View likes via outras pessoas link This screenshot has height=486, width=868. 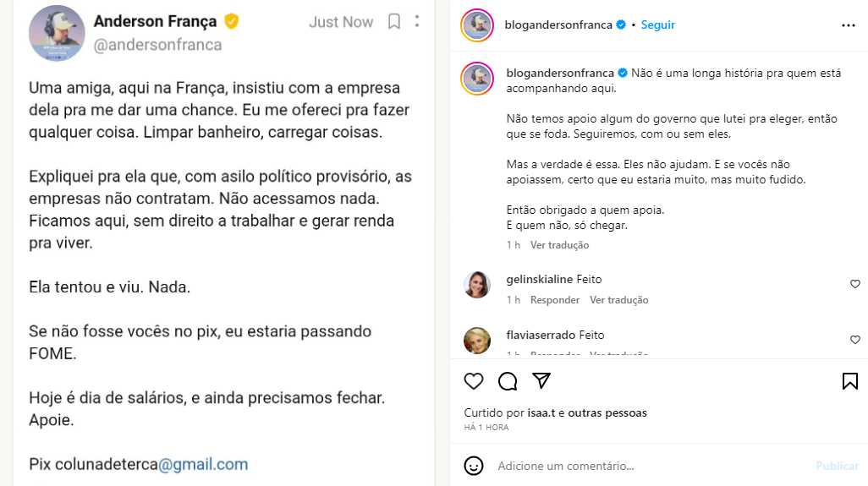coord(607,413)
